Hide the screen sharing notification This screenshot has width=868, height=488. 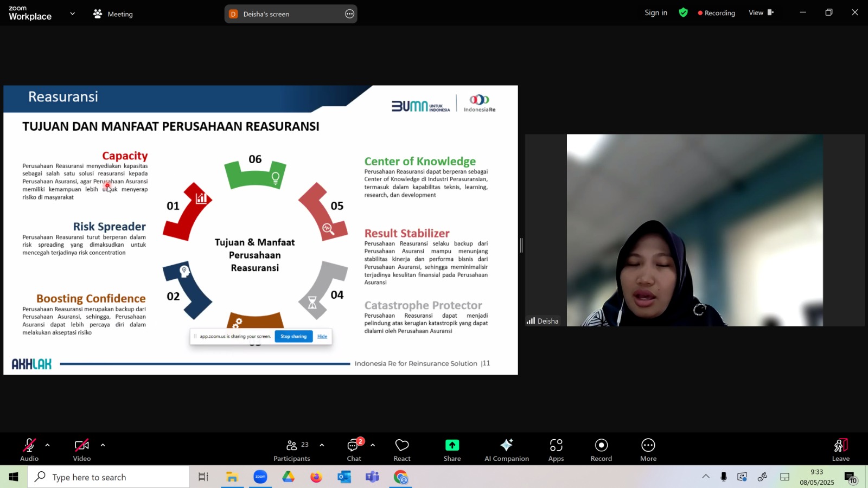coord(322,336)
